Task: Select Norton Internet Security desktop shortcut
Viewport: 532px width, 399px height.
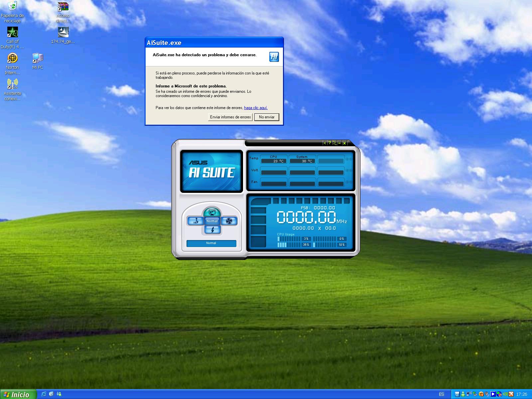Action: pos(12,64)
